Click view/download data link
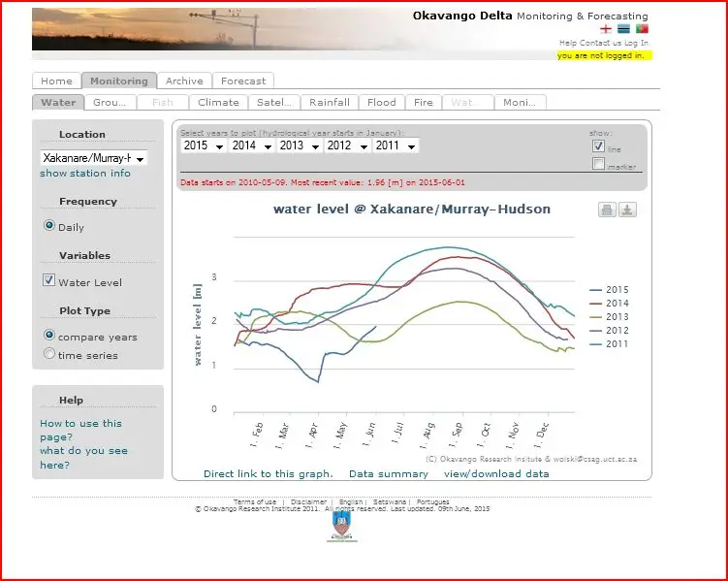728x581 pixels. [496, 473]
